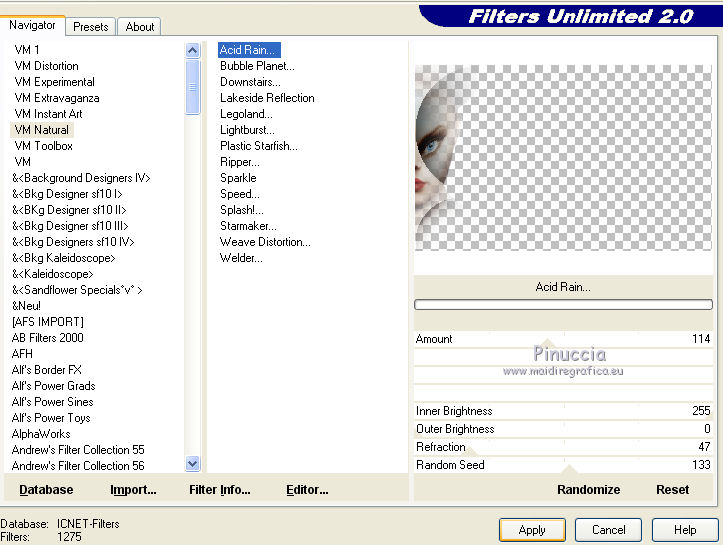Select AFH category
The height and width of the screenshot is (545, 723).
pyautogui.click(x=22, y=354)
